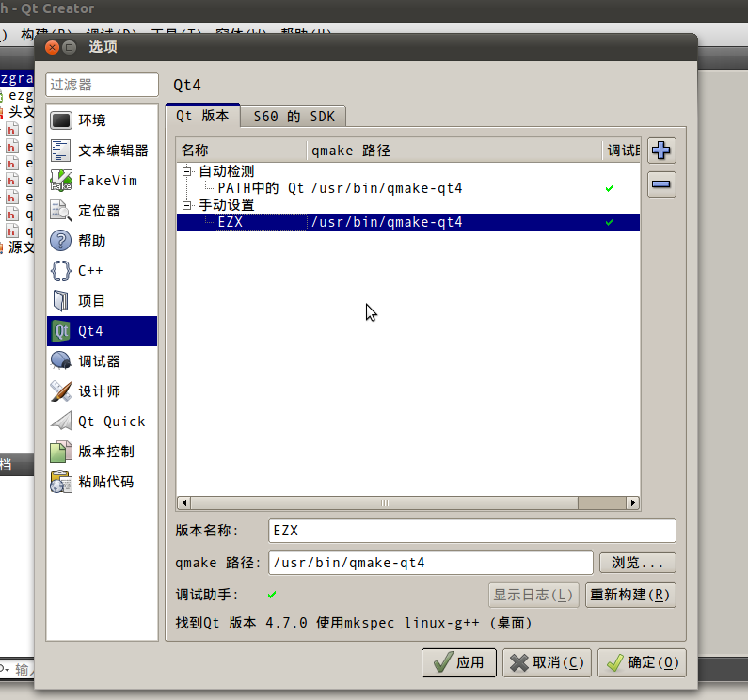
Task: Close the 选项 dialog with the red button
Action: click(52, 47)
